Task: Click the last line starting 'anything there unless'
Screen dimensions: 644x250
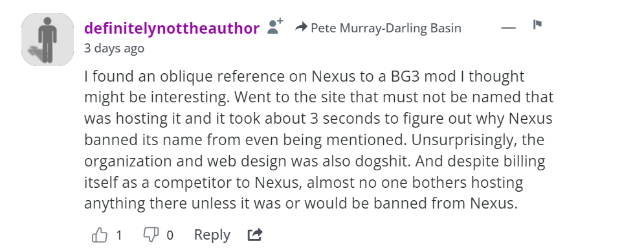Action: click(x=301, y=203)
